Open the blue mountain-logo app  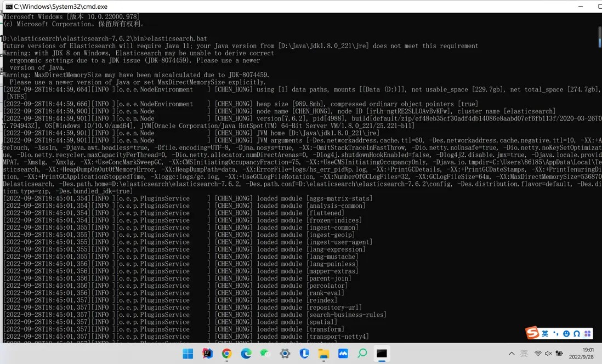[x=343, y=354]
